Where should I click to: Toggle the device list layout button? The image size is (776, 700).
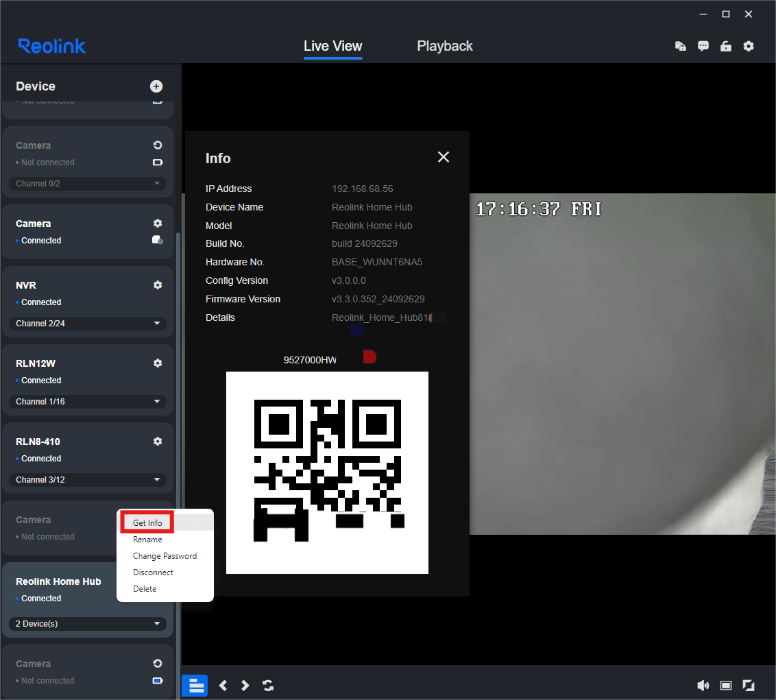click(195, 686)
